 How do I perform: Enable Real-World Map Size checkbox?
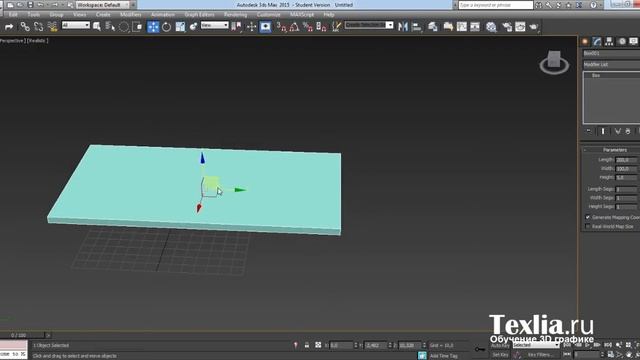click(588, 226)
